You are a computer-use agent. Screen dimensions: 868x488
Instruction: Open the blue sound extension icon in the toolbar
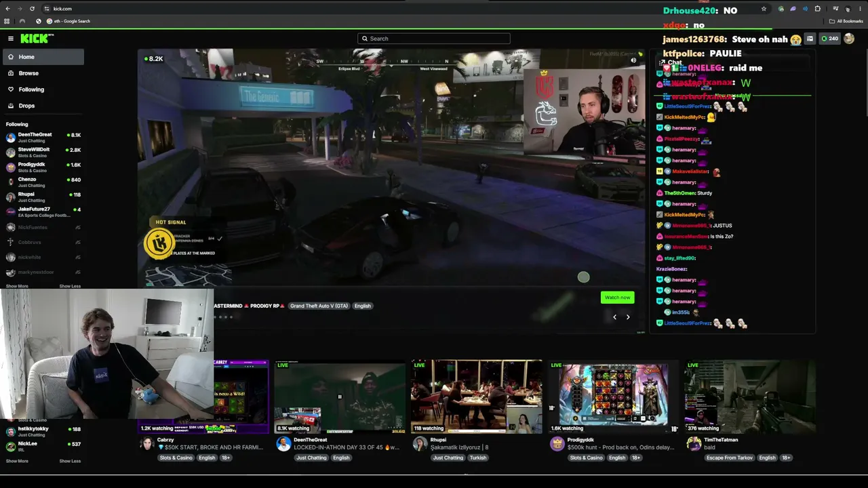coord(805,9)
